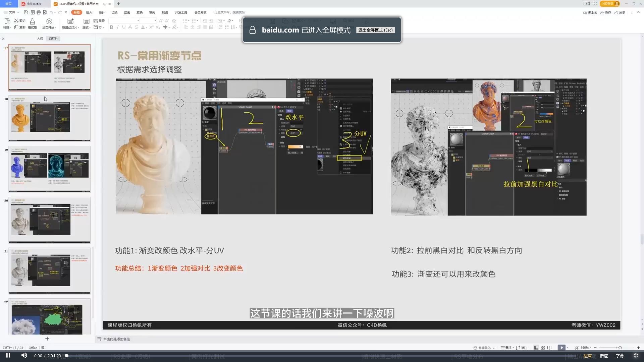
Task: Drag the playback progress slider
Action: (x=67, y=356)
